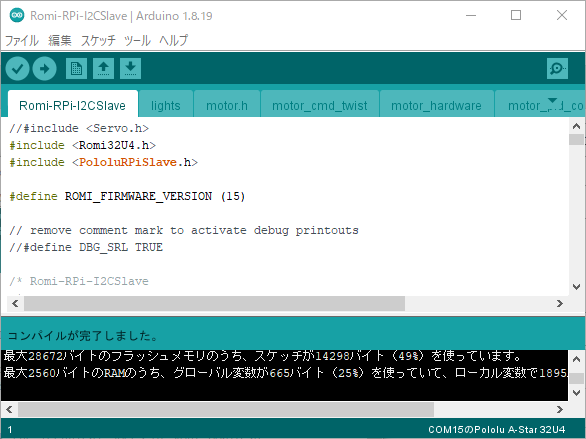The height and width of the screenshot is (439, 586).
Task: Switch to the lights tab
Action: (x=166, y=105)
